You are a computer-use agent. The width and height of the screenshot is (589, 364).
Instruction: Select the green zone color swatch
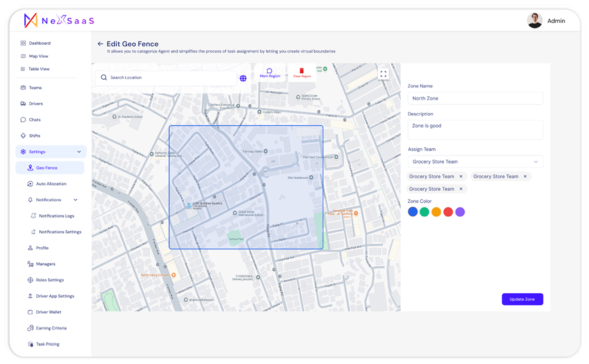point(424,212)
